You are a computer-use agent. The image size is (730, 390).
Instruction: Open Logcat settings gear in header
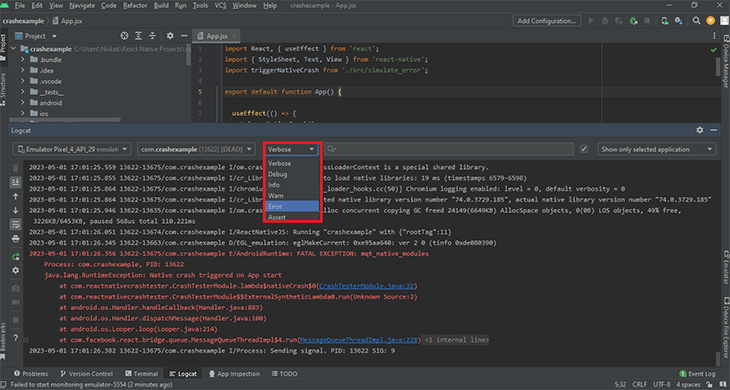pos(700,130)
